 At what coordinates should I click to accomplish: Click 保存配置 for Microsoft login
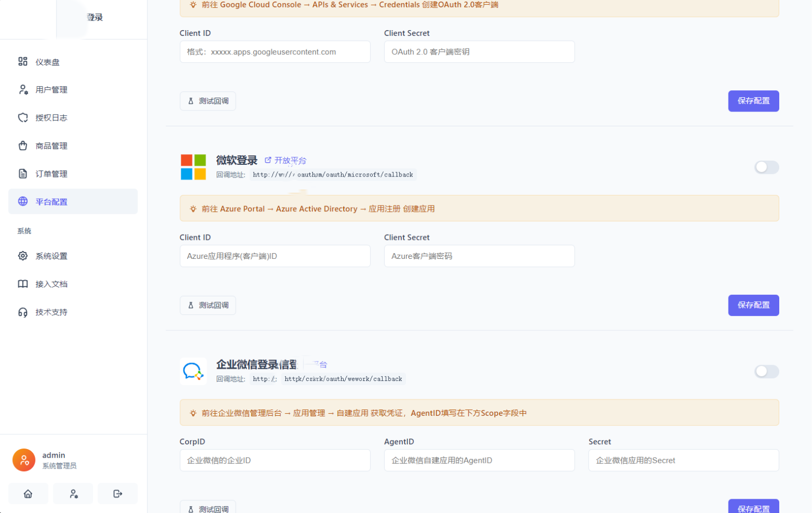753,305
